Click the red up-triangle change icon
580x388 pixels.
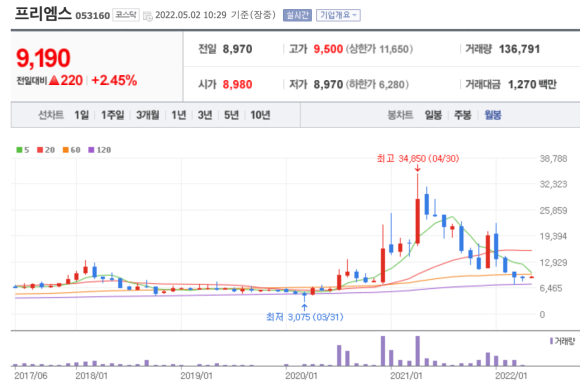click(x=54, y=80)
